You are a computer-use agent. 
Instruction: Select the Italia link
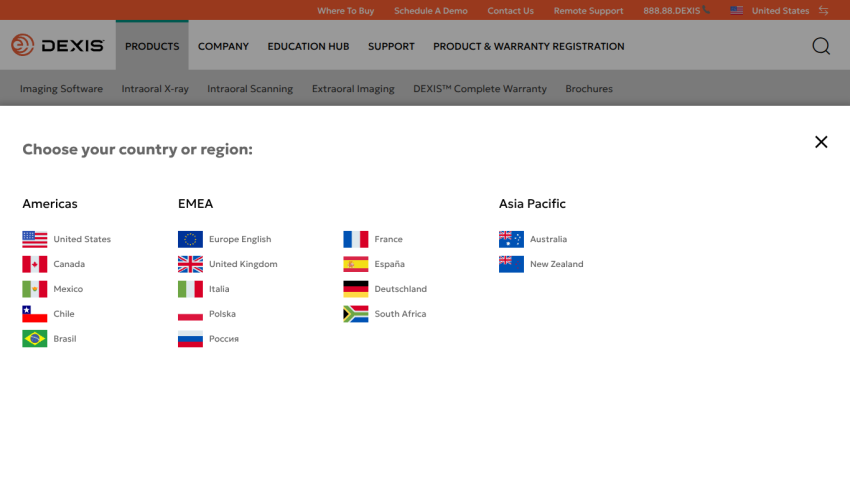219,289
